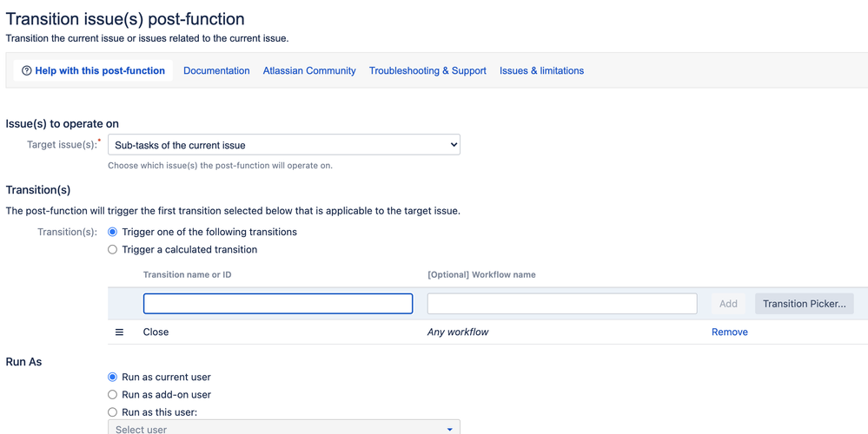Viewport: 868px width, 434px height.
Task: Choose 'Run as add-on user' option
Action: pyautogui.click(x=113, y=395)
